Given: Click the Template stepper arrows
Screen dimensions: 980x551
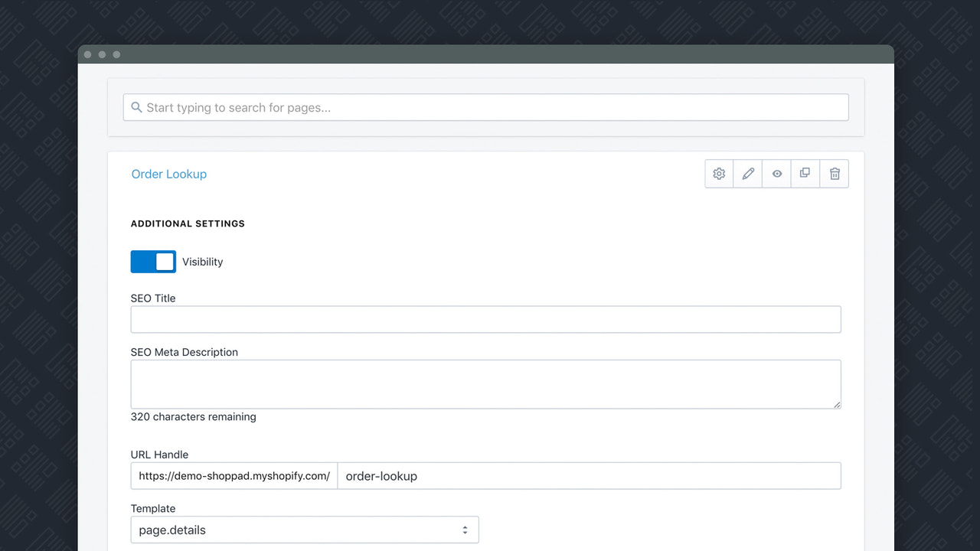Looking at the screenshot, I should [x=465, y=530].
